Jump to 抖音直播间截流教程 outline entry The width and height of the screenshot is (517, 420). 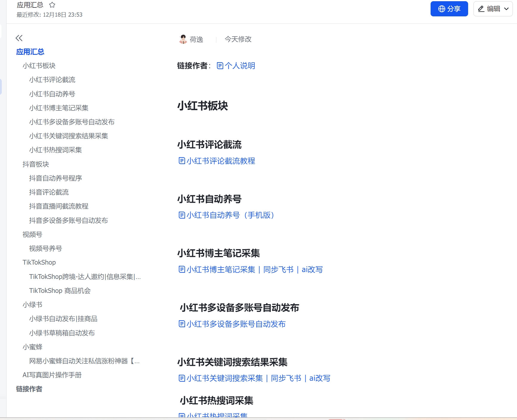click(59, 206)
